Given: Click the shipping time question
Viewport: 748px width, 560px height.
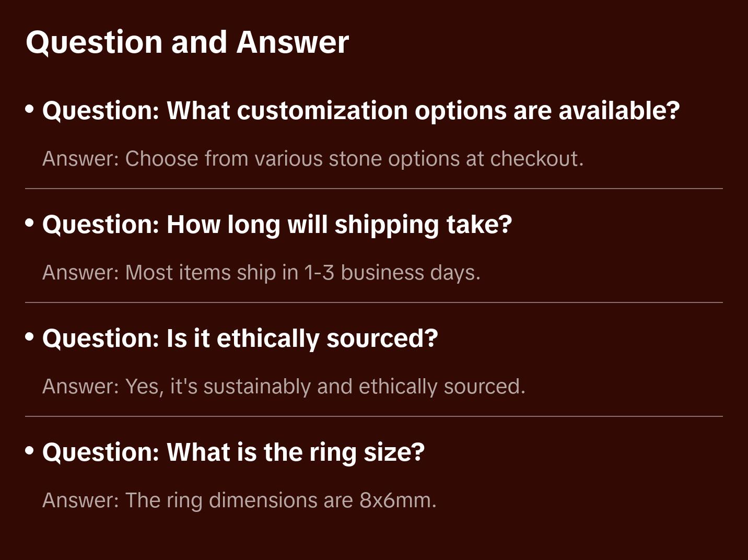Looking at the screenshot, I should pyautogui.click(x=277, y=225).
